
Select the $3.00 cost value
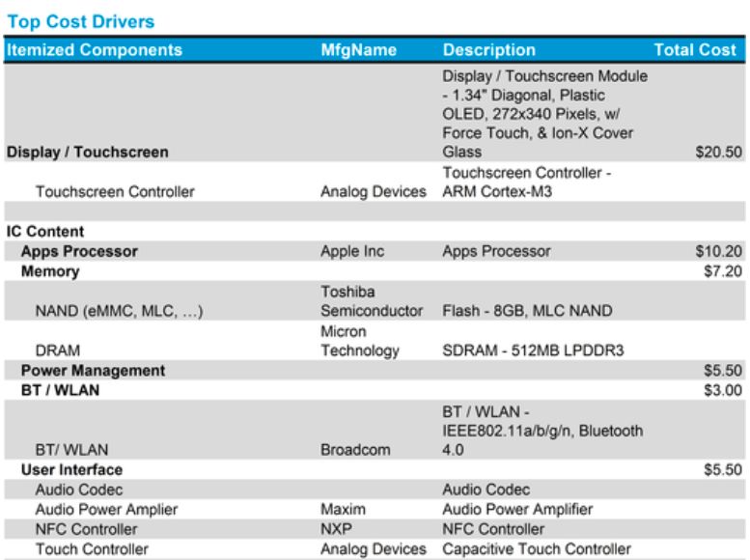pos(723,390)
